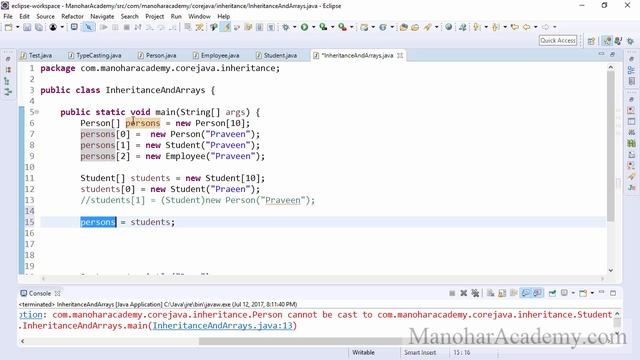
Task: Click the Writable status bar entry
Action: 363,352
